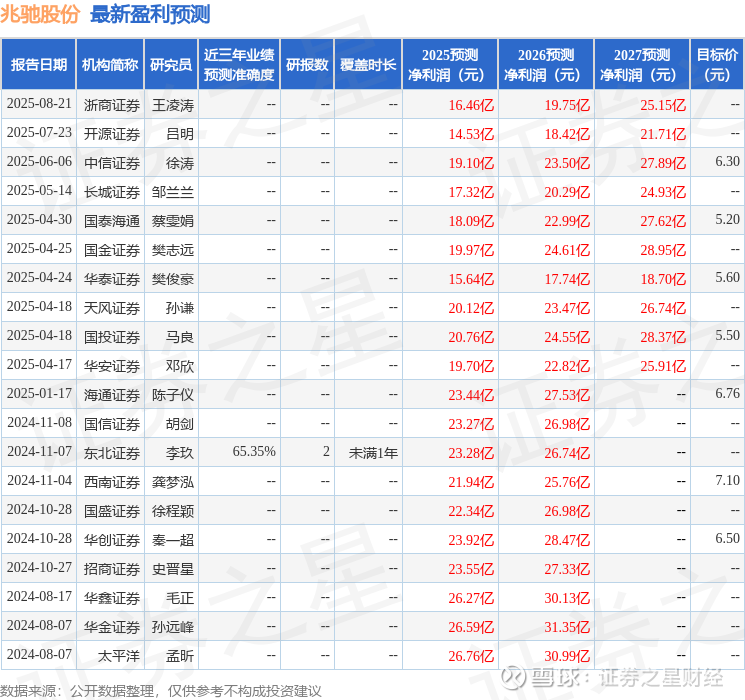Click date cell 2025-04-17

39,364
